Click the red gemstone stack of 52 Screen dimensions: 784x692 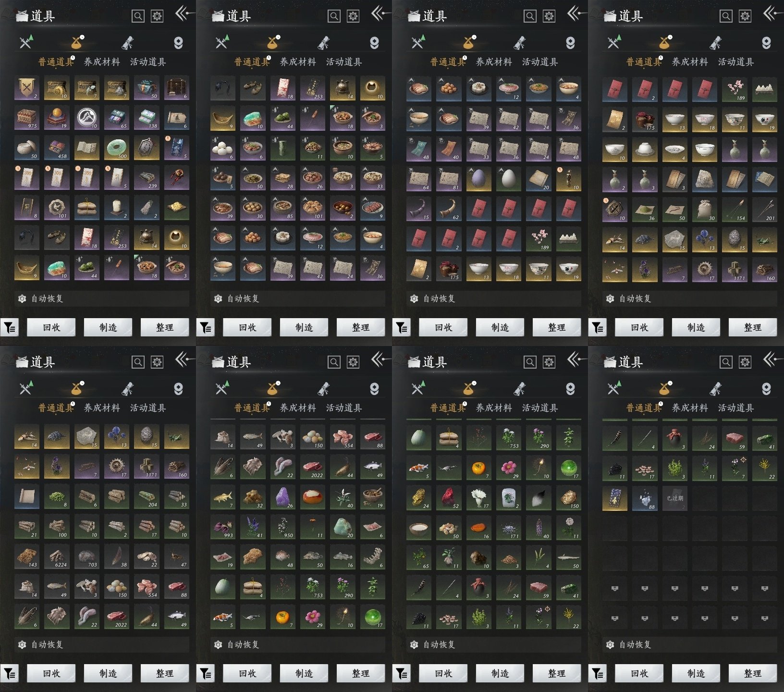click(449, 497)
